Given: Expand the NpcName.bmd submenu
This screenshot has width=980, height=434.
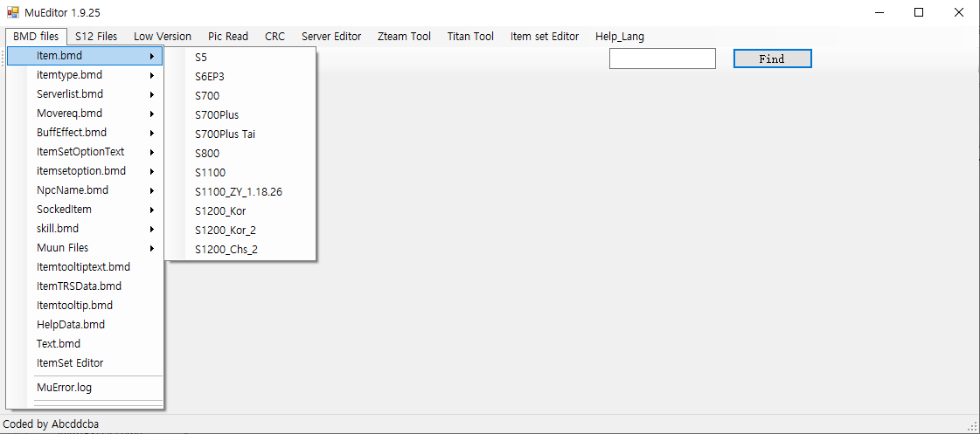Looking at the screenshot, I should point(85,189).
